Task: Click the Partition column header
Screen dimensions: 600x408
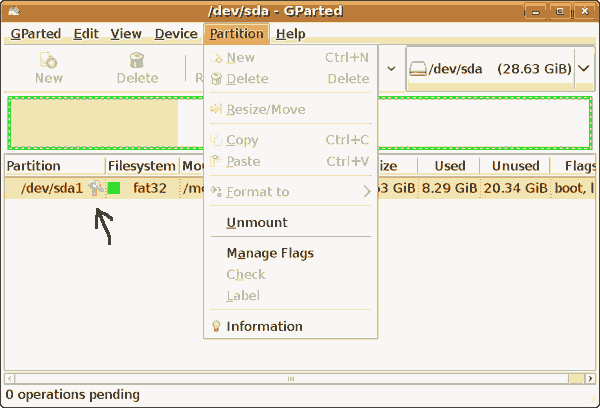Action: pos(55,166)
